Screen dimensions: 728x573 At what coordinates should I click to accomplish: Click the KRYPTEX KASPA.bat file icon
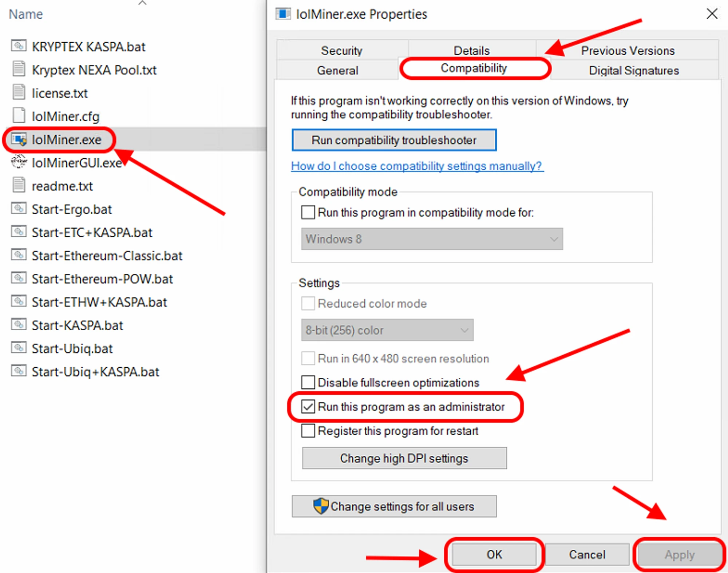click(19, 46)
